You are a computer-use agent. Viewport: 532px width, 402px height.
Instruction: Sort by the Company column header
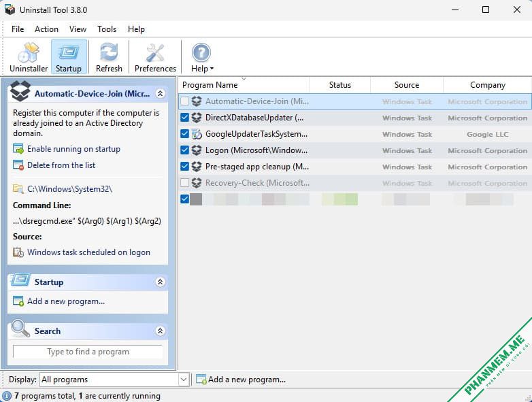click(487, 85)
